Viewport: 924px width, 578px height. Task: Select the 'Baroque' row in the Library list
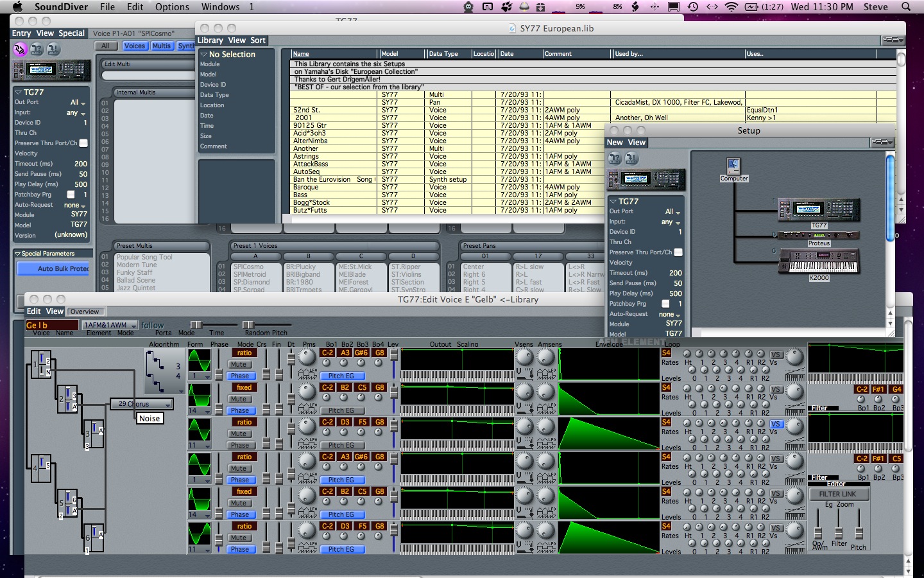[x=593, y=187]
